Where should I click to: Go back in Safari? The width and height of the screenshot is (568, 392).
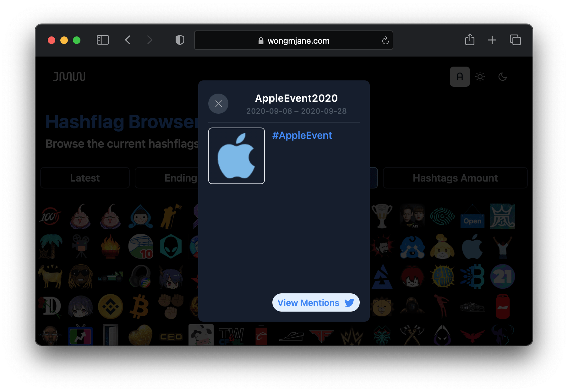coord(128,40)
